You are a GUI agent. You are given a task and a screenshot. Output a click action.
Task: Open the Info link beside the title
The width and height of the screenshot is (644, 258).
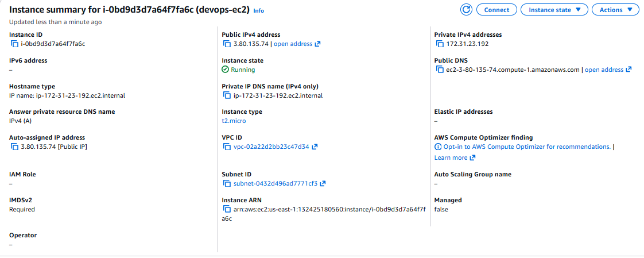[259, 11]
